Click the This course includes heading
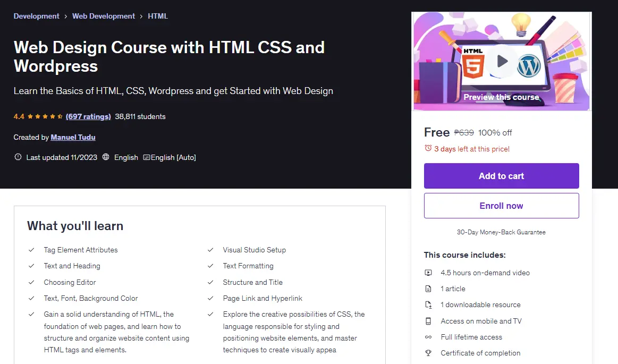Viewport: 618px width, 364px height. click(464, 255)
